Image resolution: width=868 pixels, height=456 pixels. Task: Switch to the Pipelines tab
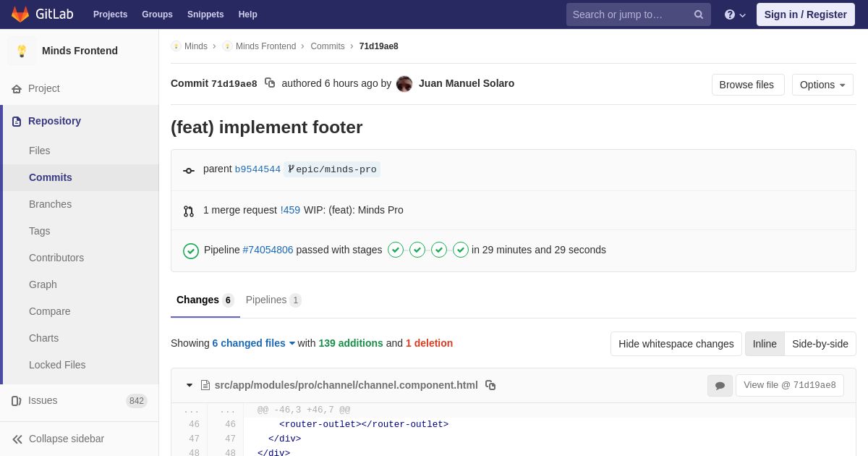[x=273, y=300]
